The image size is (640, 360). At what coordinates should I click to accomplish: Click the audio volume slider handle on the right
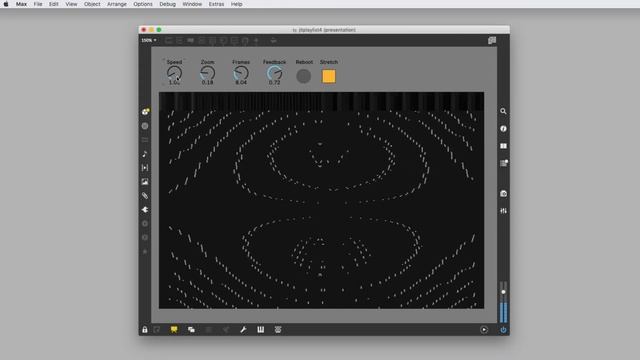[503, 292]
